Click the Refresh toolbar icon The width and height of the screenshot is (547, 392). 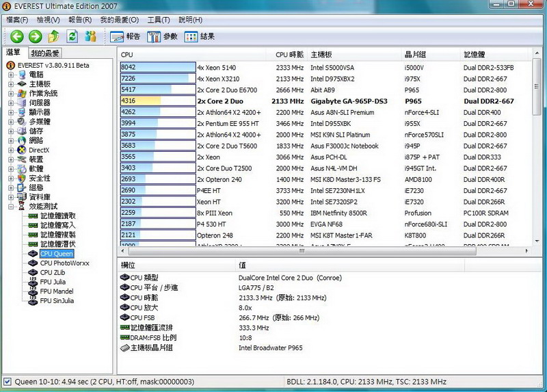tap(72, 36)
